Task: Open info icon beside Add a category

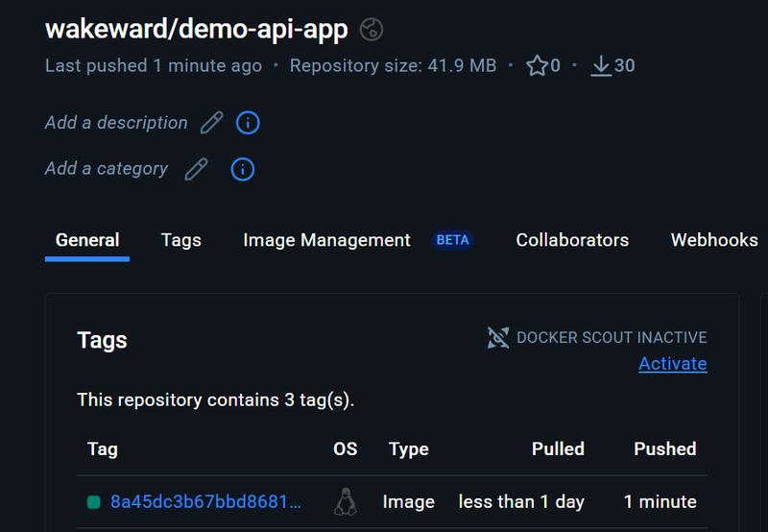Action: (243, 169)
